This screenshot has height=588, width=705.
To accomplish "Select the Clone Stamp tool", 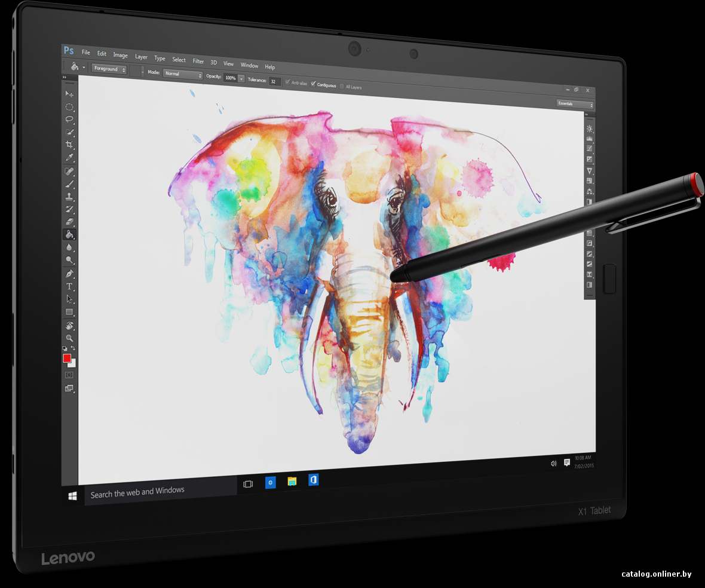I will 69,197.
